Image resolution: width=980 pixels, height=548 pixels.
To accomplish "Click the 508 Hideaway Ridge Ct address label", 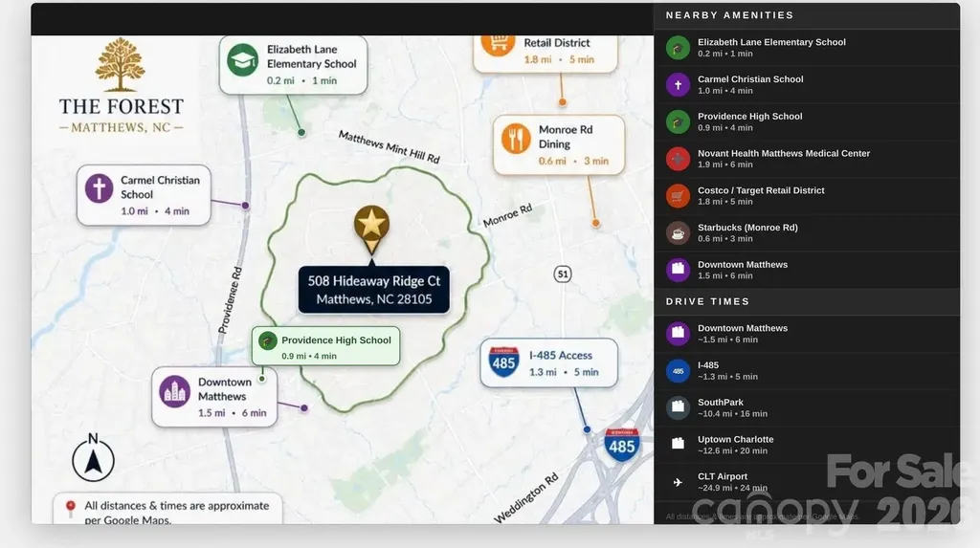I will coord(374,290).
